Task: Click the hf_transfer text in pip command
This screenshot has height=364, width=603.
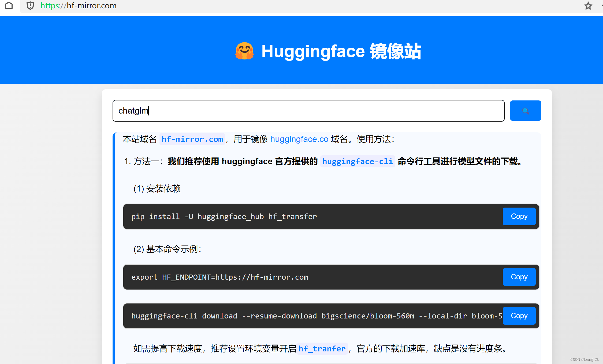Action: [292, 216]
